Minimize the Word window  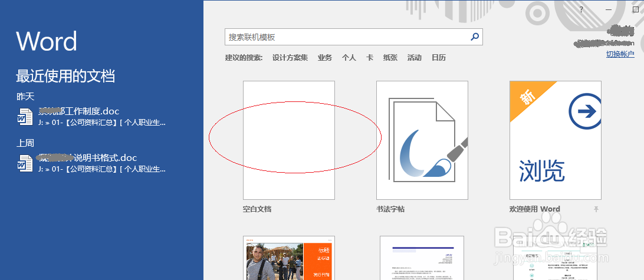[x=608, y=10]
